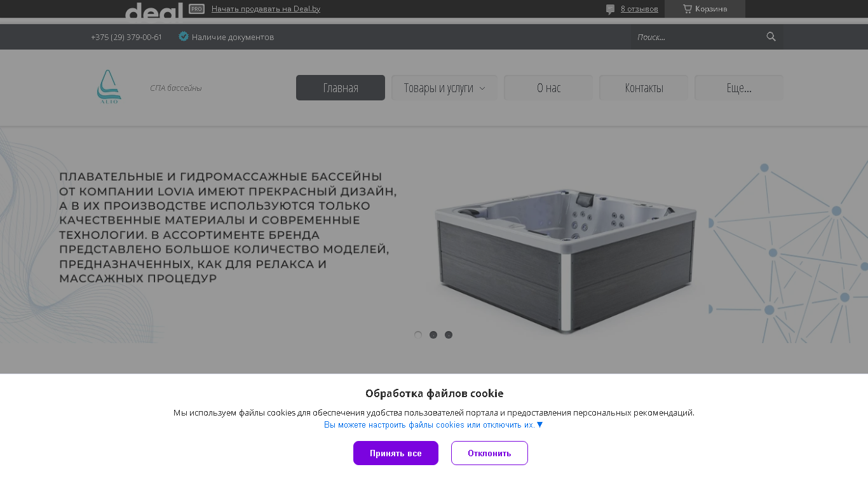868x488 pixels.
Task: Click the verified documents checkmark icon
Action: coord(184,36)
